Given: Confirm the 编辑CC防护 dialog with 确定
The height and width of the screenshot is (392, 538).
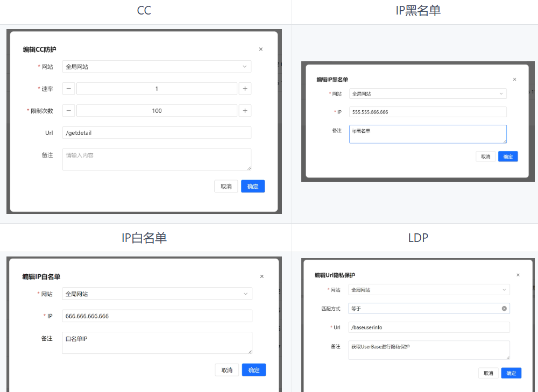Looking at the screenshot, I should 253,186.
